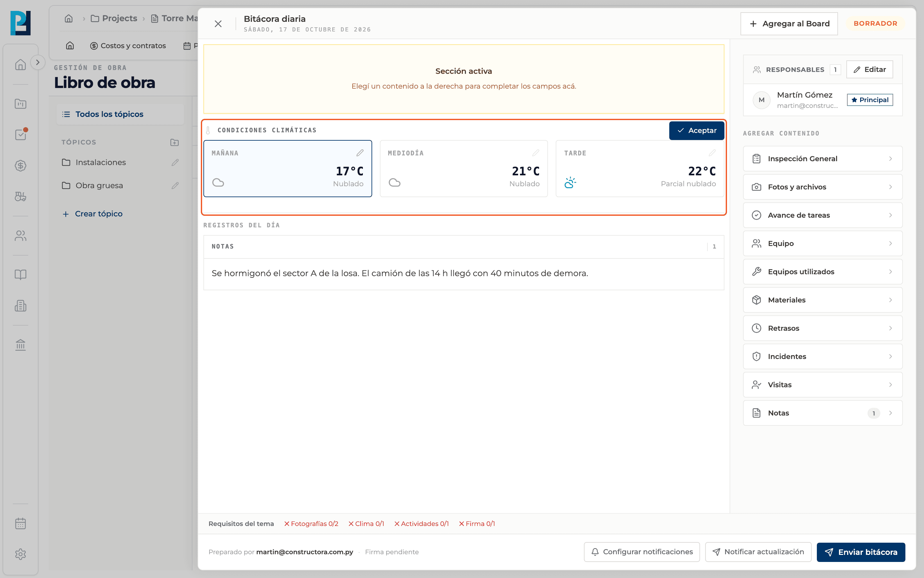Edit the Instalaciones topic via pencil icon
The image size is (924, 578).
pyautogui.click(x=175, y=162)
